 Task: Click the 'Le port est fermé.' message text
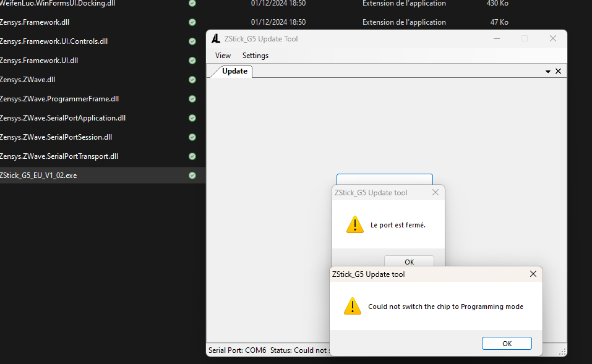coord(398,225)
